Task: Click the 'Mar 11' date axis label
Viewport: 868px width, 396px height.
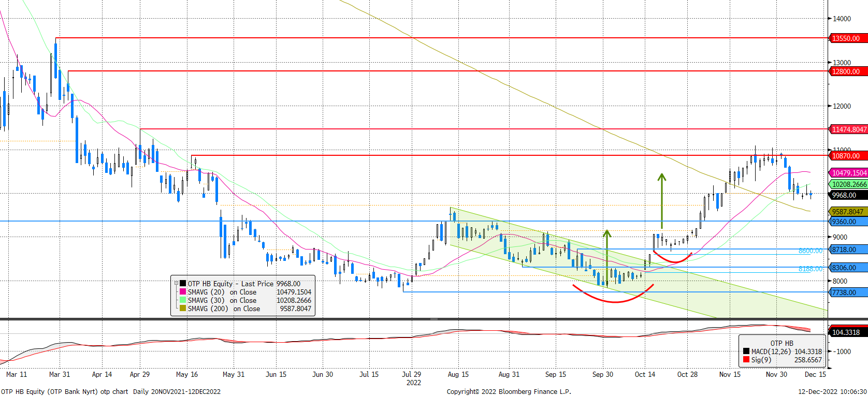Action: tap(17, 374)
